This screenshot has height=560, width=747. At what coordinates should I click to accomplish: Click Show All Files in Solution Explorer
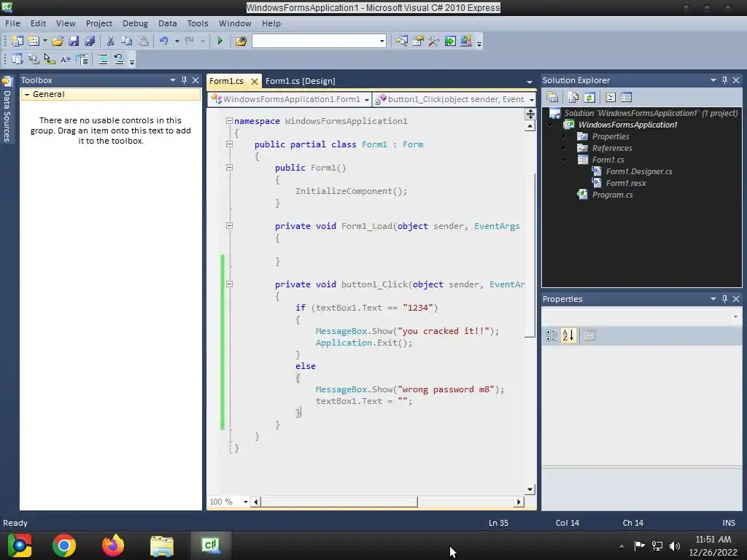[x=573, y=97]
